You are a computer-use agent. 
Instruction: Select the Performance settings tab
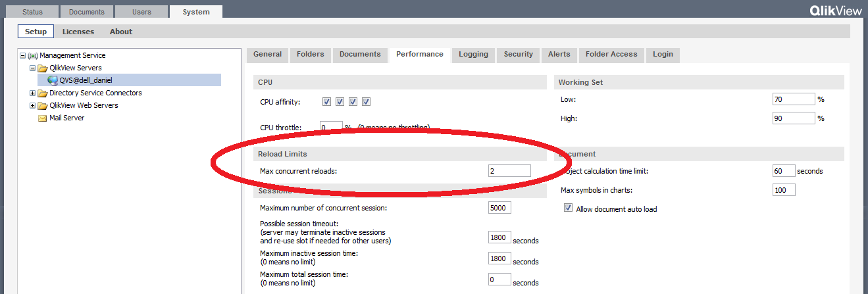click(420, 55)
